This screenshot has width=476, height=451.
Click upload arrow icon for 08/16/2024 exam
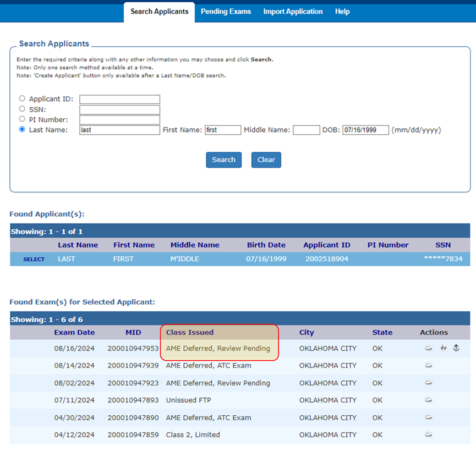pos(456,348)
